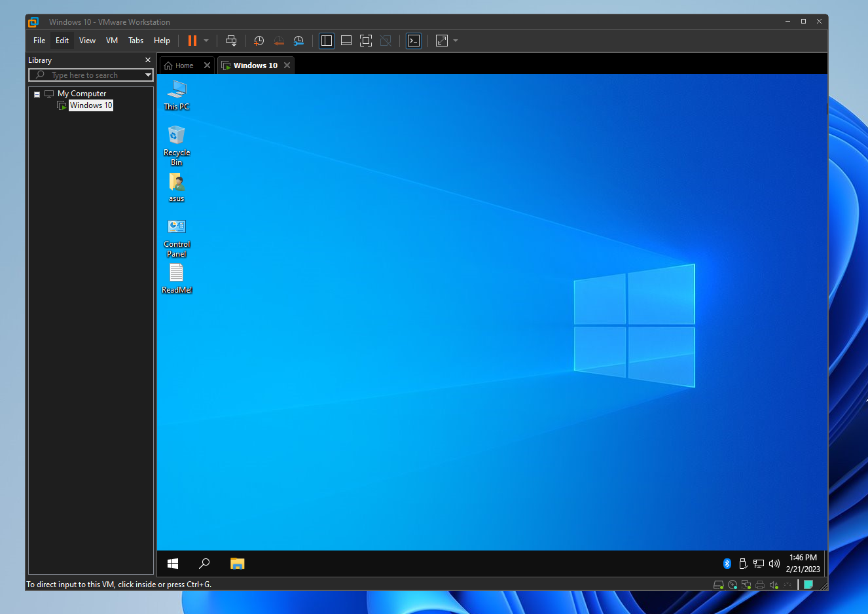This screenshot has height=614, width=868.
Task: Open the Help menu
Action: 162,41
